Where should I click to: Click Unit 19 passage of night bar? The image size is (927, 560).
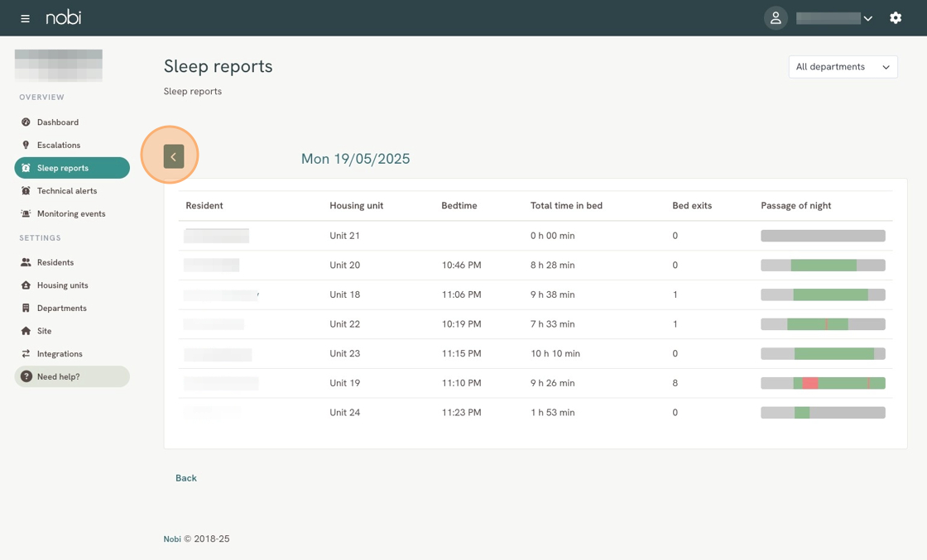click(x=823, y=383)
